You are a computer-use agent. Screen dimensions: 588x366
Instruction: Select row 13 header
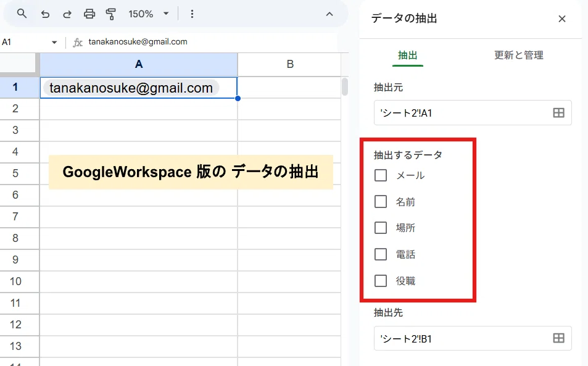[x=20, y=346]
